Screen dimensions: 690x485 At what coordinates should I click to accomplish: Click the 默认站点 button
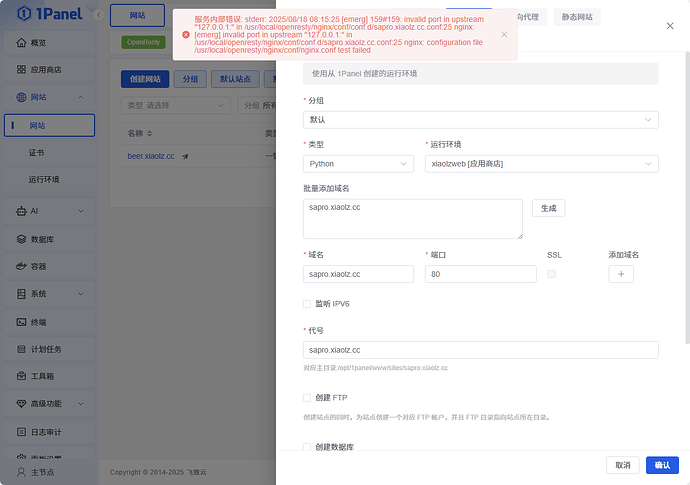tap(235, 79)
